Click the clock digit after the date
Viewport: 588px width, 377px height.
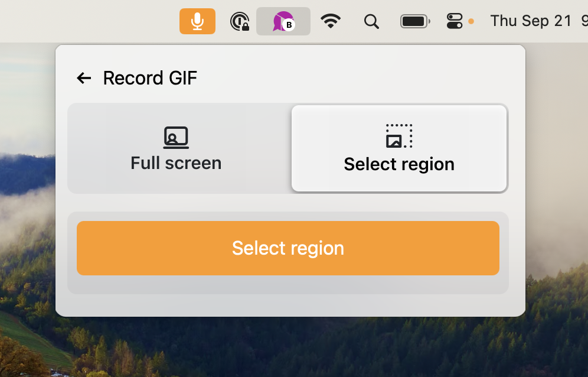click(584, 21)
